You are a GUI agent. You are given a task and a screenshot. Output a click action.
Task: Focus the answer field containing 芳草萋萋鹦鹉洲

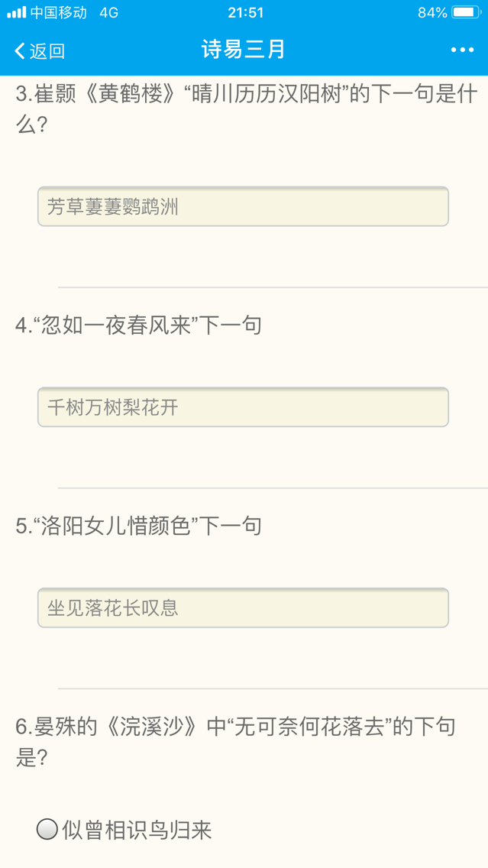(243, 206)
